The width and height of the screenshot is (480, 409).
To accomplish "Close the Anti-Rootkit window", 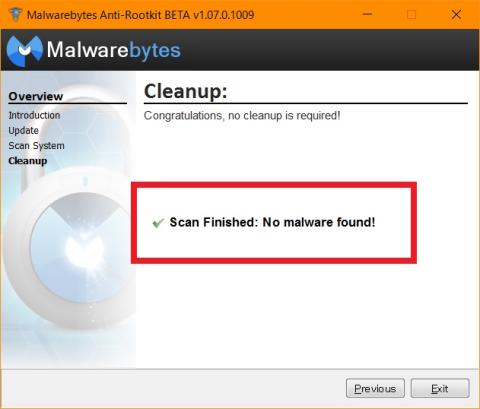I will click(x=456, y=15).
